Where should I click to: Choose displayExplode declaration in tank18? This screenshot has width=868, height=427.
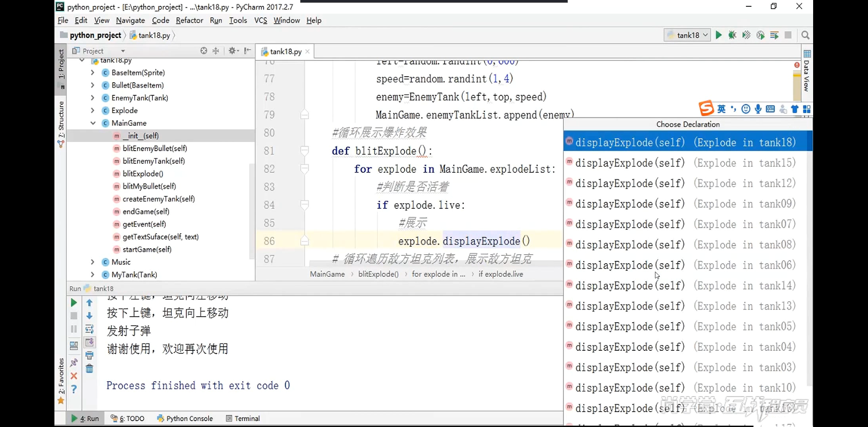click(x=688, y=142)
